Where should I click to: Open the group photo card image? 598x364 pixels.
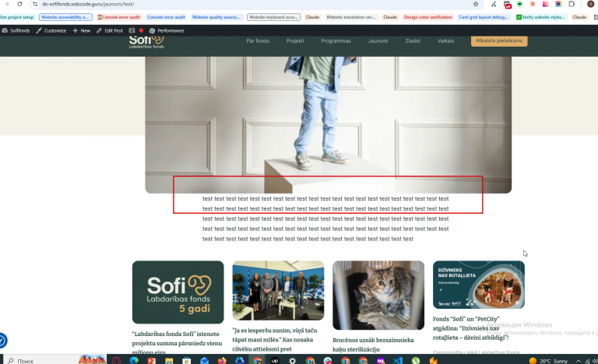(x=278, y=290)
